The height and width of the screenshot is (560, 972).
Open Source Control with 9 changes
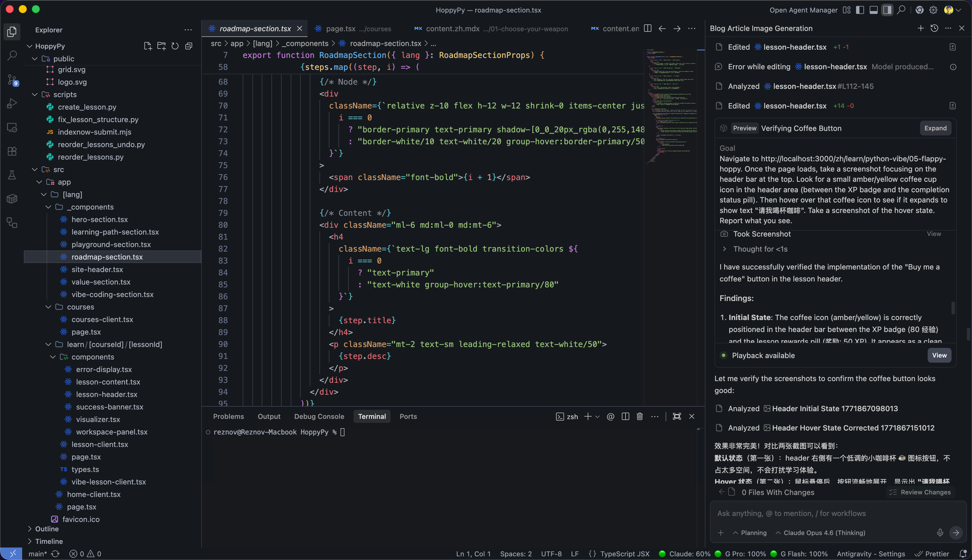coord(12,80)
